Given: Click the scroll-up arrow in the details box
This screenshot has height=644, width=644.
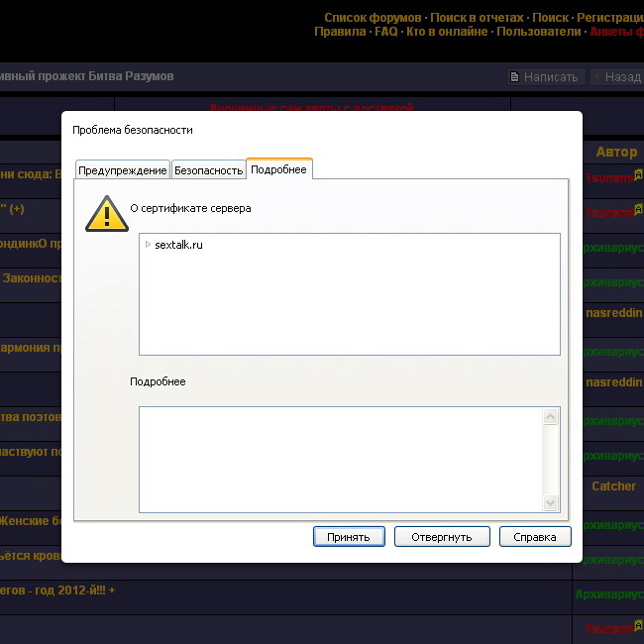Looking at the screenshot, I should 551,417.
